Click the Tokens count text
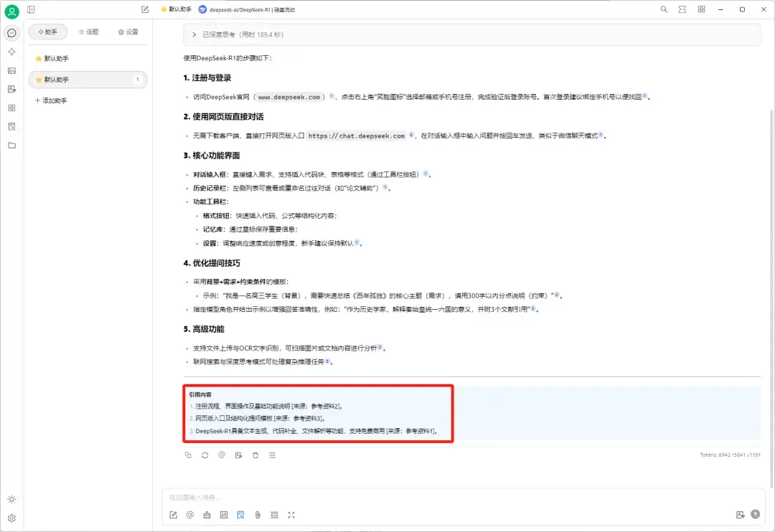The height and width of the screenshot is (532, 775). pyautogui.click(x=730, y=455)
